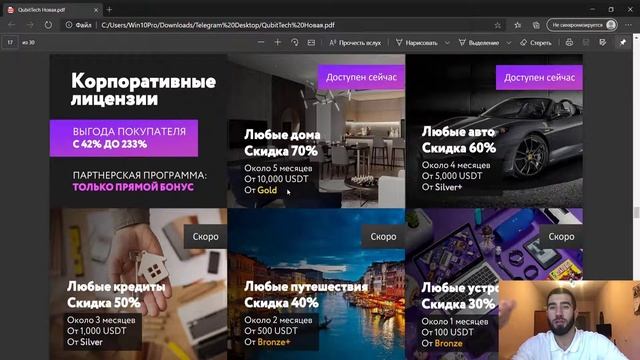Click the page number field showing 17

tap(10, 42)
